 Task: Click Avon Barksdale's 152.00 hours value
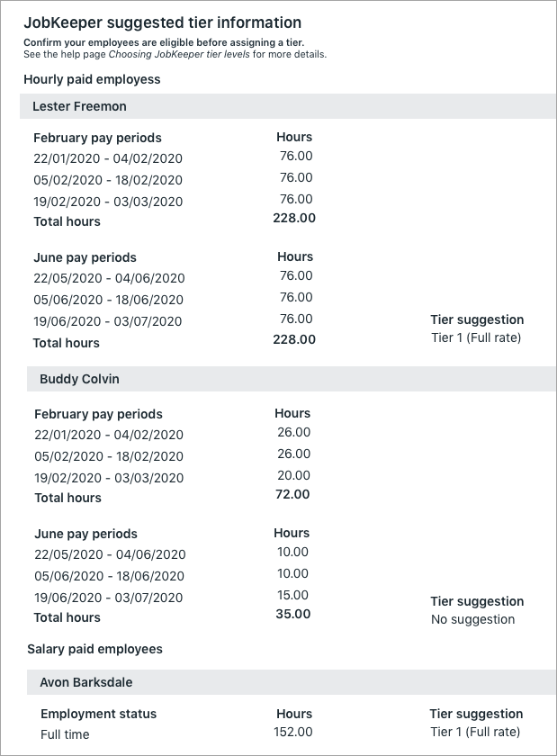pos(293,732)
